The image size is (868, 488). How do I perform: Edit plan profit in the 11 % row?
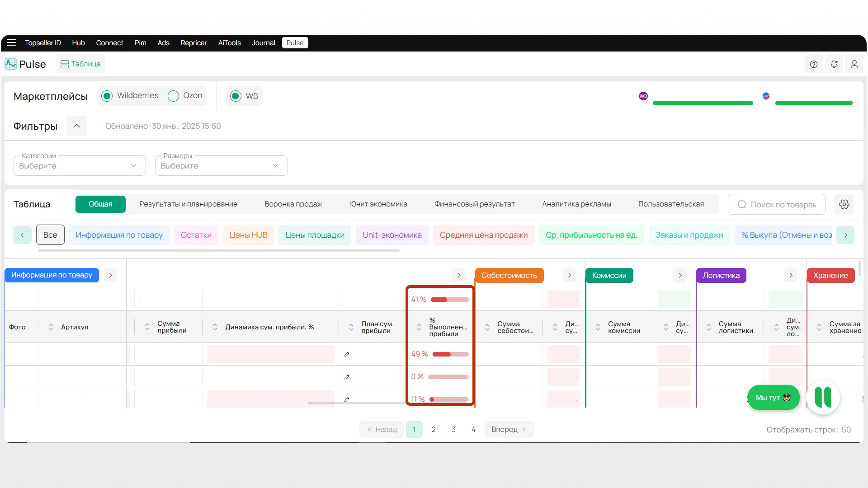347,399
